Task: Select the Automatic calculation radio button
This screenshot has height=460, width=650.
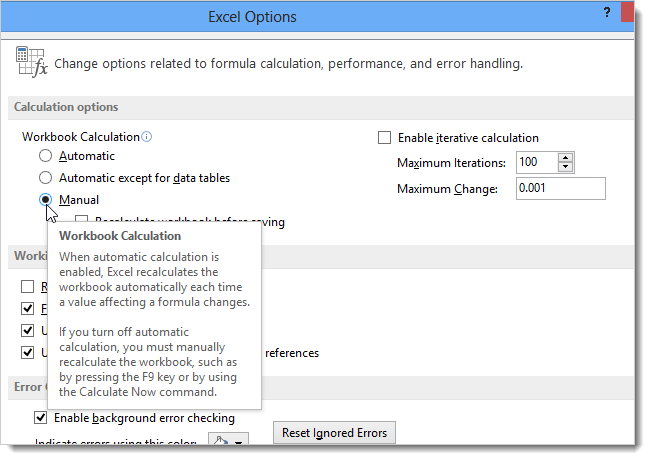Action: point(45,156)
